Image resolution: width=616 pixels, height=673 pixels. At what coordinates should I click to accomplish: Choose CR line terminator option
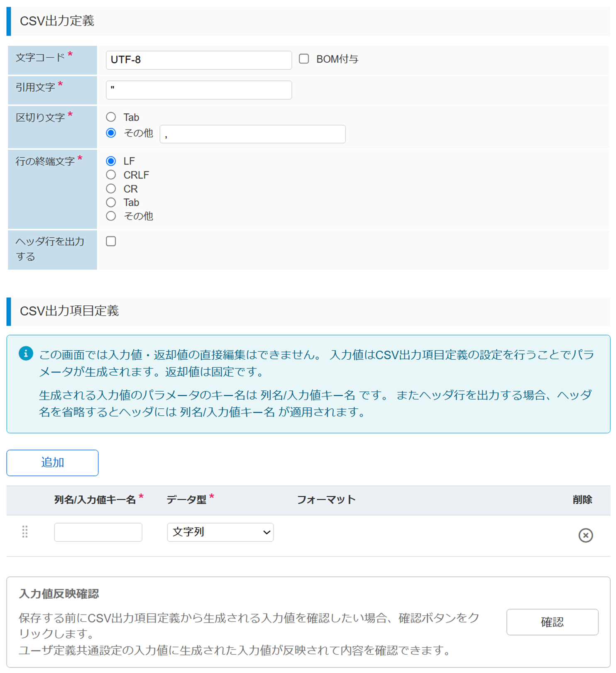111,189
